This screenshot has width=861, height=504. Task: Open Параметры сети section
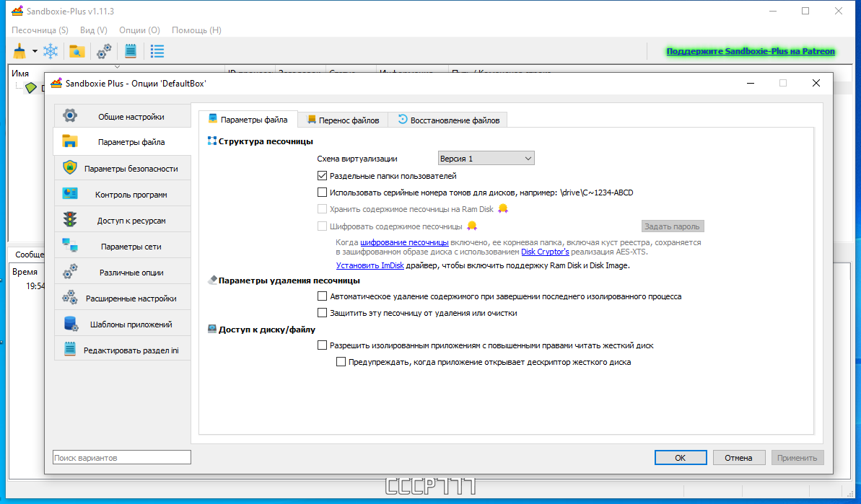coord(123,247)
